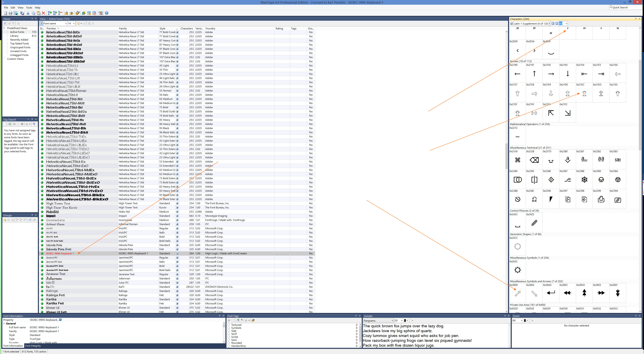The image size is (644, 354).
Task: Click the Print icon in the toolbar
Action: coord(11,13)
